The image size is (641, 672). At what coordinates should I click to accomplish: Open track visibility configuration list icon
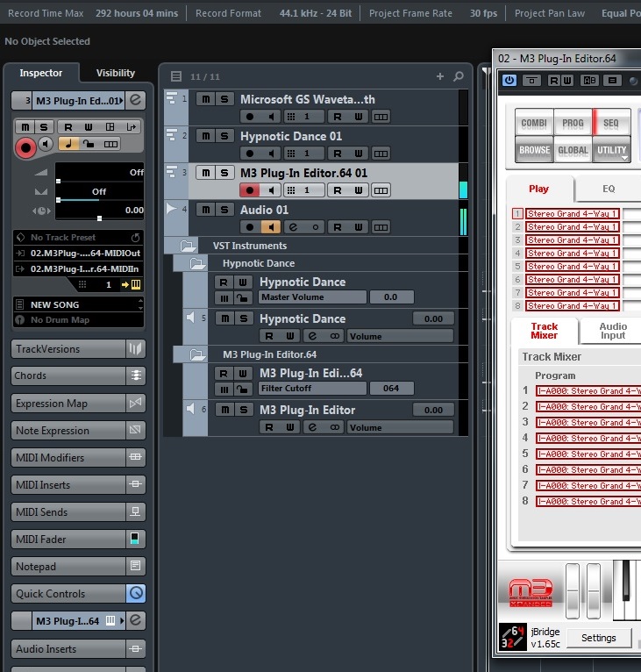click(176, 76)
